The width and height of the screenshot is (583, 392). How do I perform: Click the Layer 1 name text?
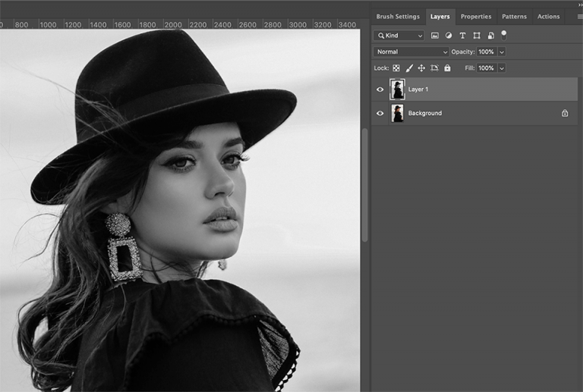(x=418, y=89)
